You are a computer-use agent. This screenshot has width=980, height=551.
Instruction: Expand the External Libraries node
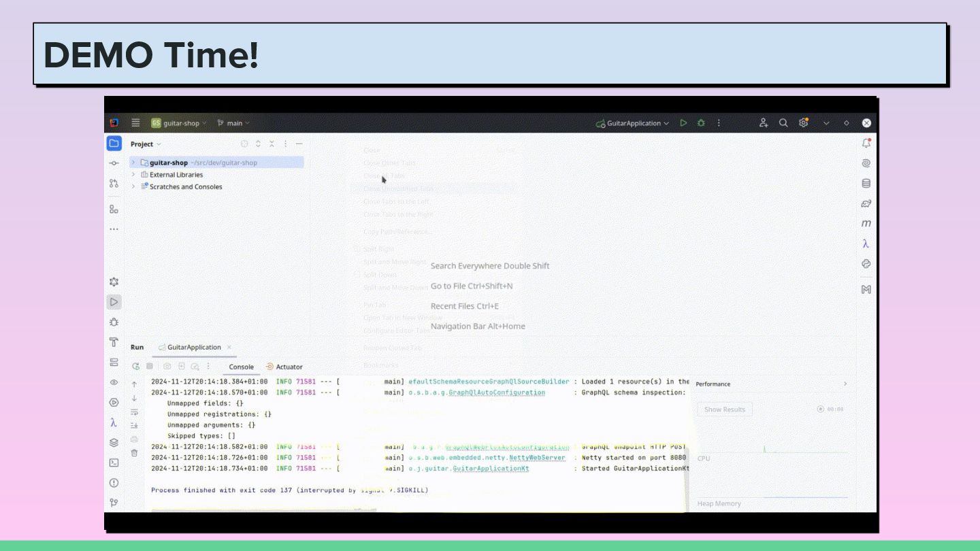(x=133, y=175)
